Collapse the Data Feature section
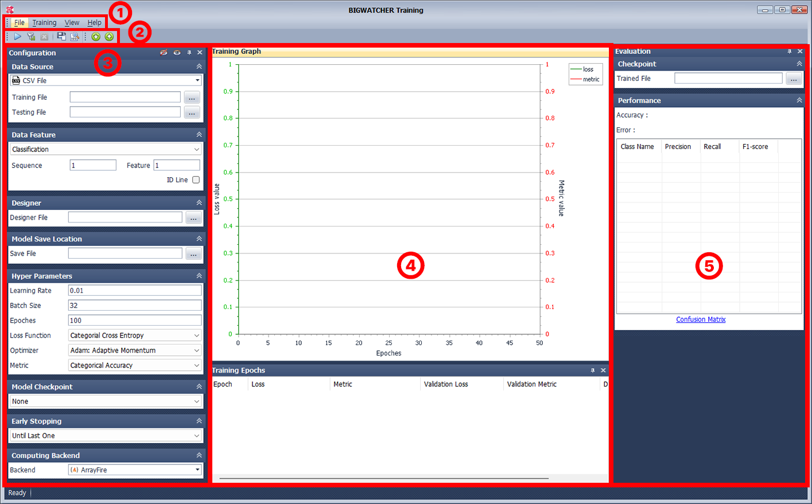The image size is (812, 504). 199,135
